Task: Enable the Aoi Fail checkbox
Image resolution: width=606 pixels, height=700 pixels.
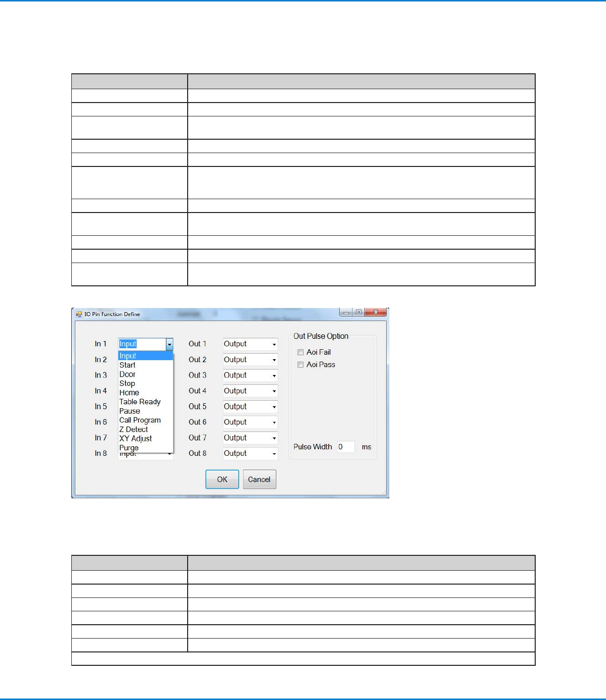Action: click(x=301, y=352)
